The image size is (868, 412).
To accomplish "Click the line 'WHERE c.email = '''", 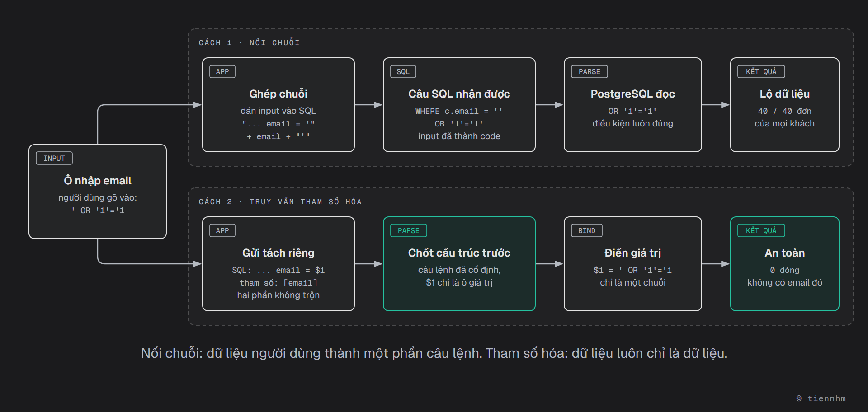I will coord(459,111).
